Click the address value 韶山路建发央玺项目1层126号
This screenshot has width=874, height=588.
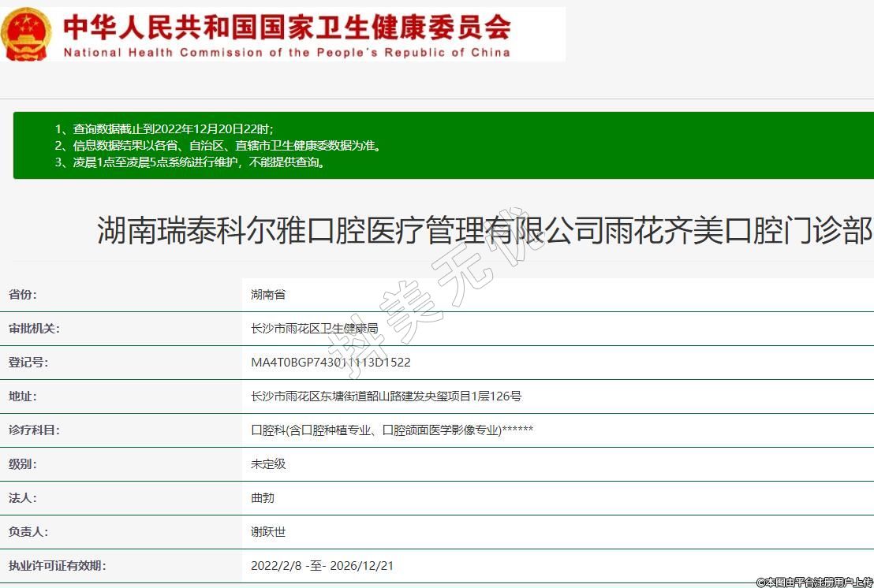tap(386, 396)
